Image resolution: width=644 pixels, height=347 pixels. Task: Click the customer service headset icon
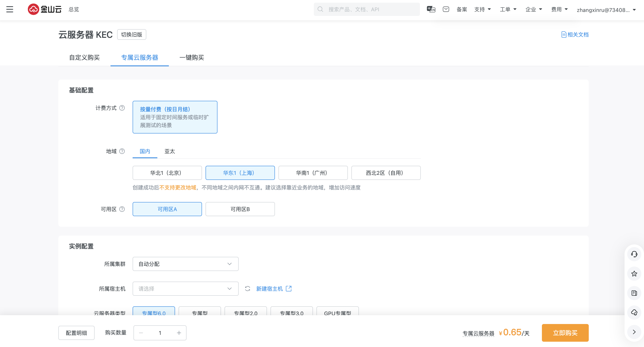(x=634, y=254)
